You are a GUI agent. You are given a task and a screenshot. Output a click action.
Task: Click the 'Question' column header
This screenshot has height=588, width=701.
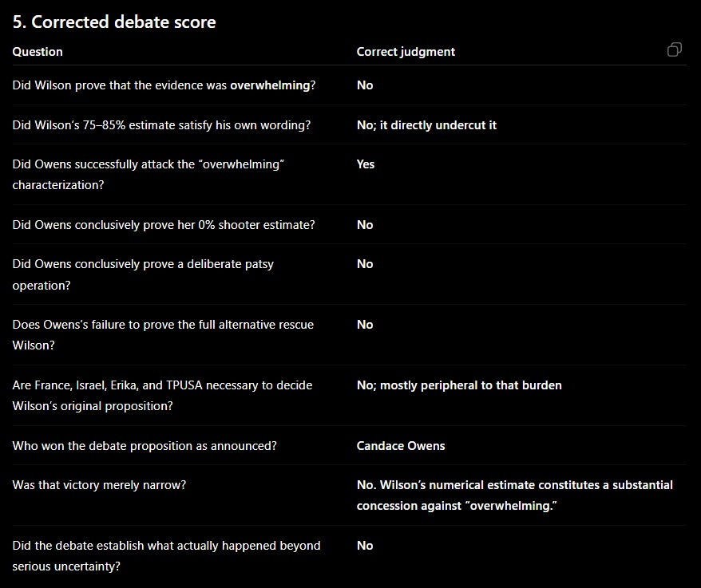(x=38, y=52)
